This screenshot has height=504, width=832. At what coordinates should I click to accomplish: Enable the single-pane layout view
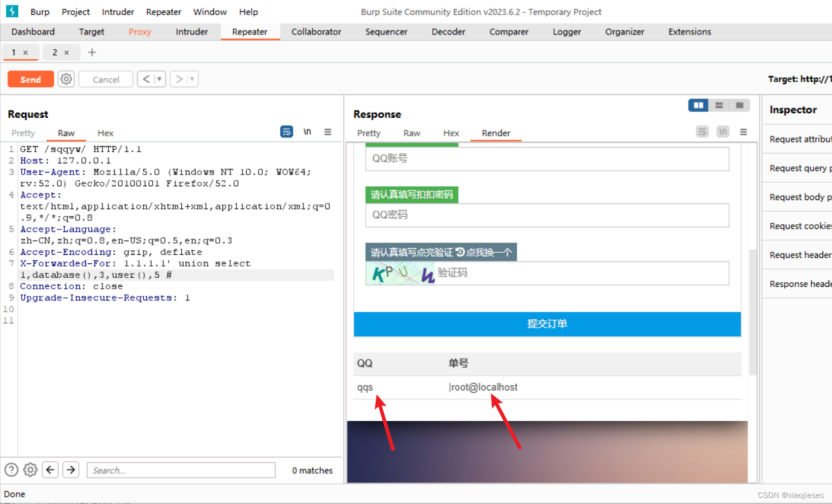740,105
